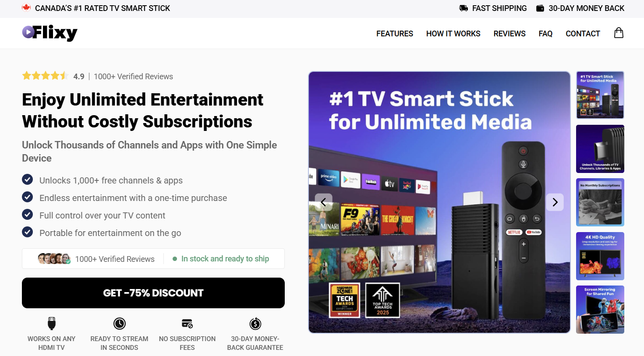
Task: Open the 1000+ Verified Reviews link near stars
Action: point(133,77)
